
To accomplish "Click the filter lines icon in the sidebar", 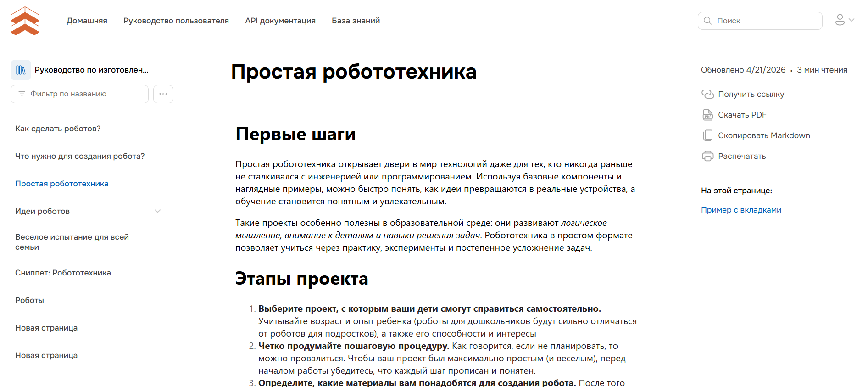I will [22, 94].
